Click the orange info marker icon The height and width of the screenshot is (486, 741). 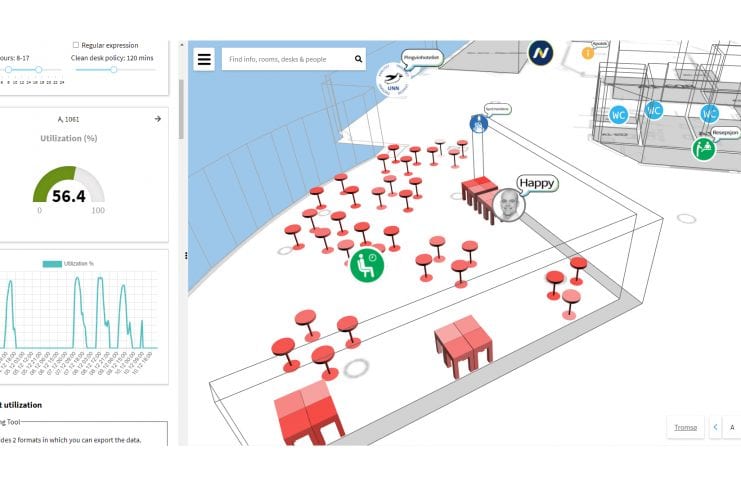(x=588, y=53)
